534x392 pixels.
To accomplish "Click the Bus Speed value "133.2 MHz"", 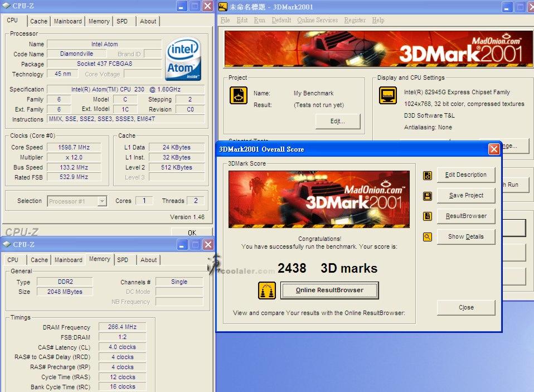I will pos(74,167).
